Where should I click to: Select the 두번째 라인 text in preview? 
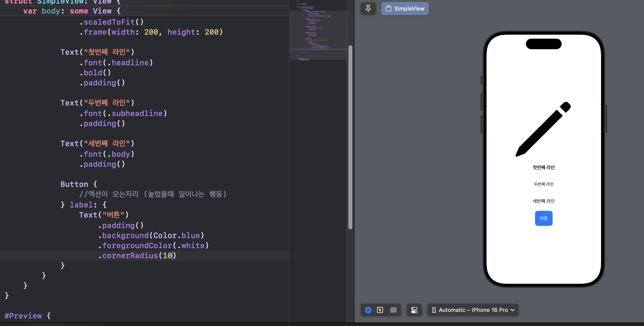click(x=544, y=184)
